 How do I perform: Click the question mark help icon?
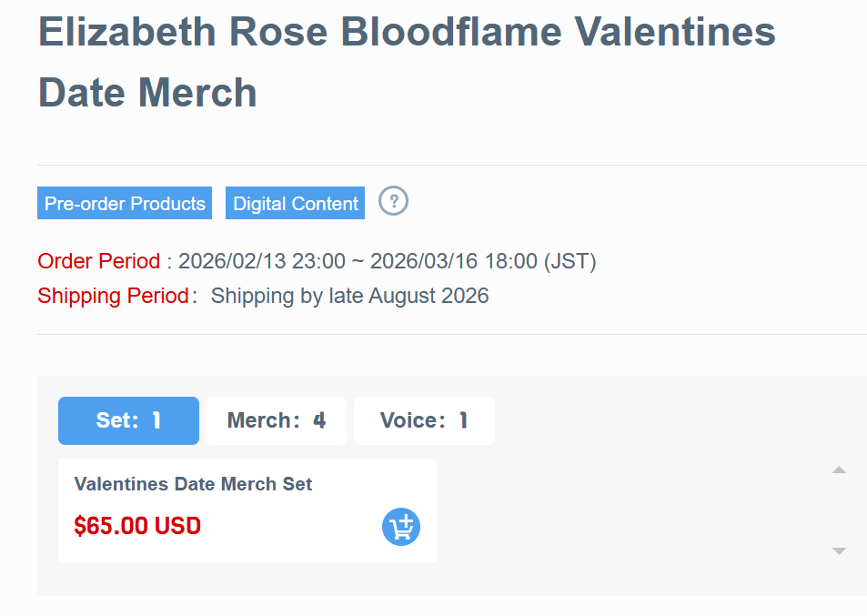pos(393,201)
